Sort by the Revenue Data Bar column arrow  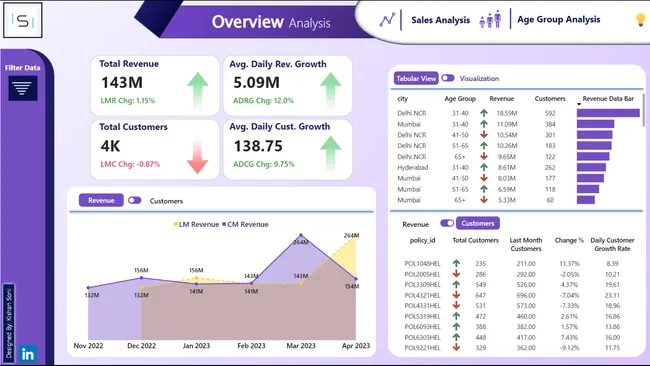[x=579, y=104]
